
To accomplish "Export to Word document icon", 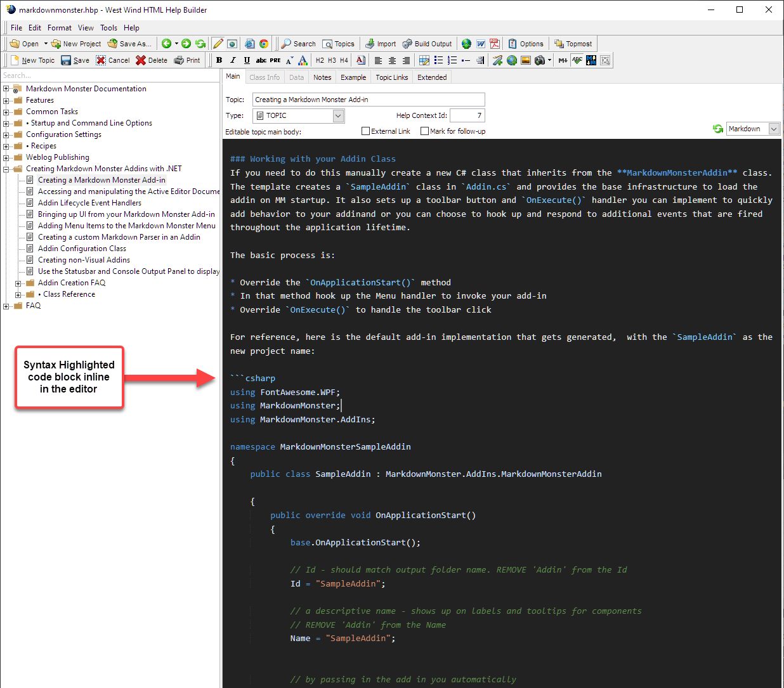I will pos(481,44).
